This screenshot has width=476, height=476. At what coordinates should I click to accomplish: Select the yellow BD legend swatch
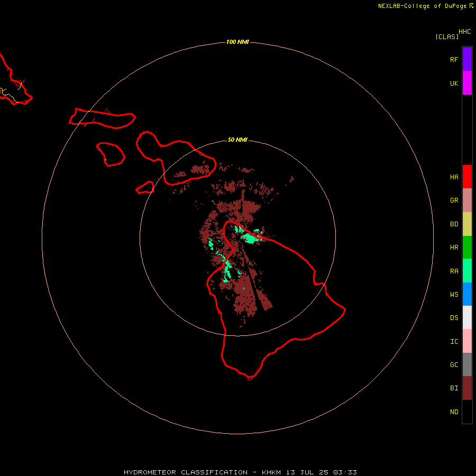pos(467,224)
